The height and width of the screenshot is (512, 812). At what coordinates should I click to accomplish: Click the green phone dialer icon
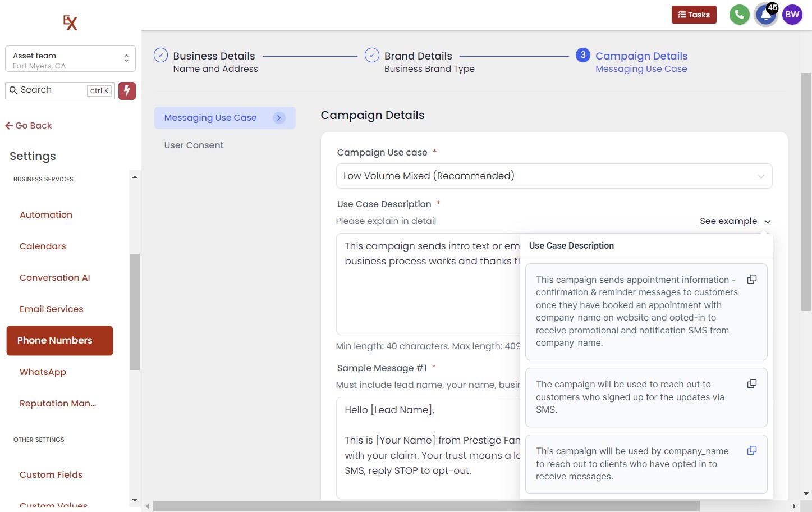[739, 15]
